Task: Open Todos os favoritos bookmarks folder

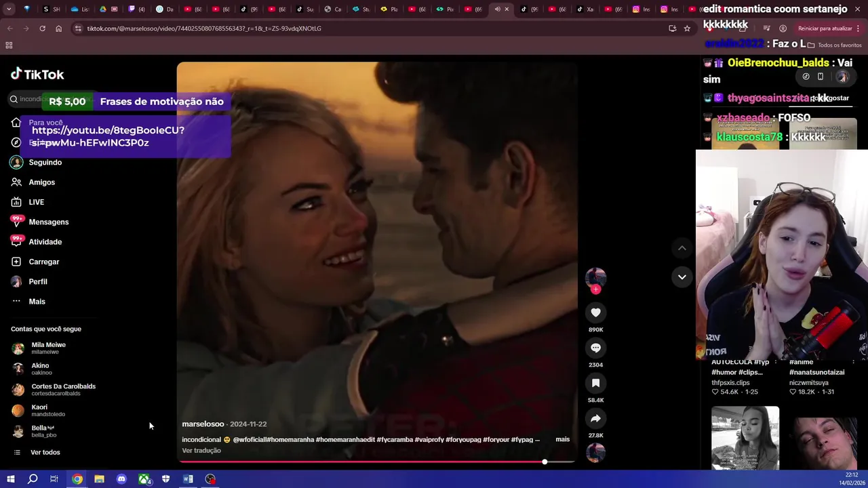Action: point(835,45)
